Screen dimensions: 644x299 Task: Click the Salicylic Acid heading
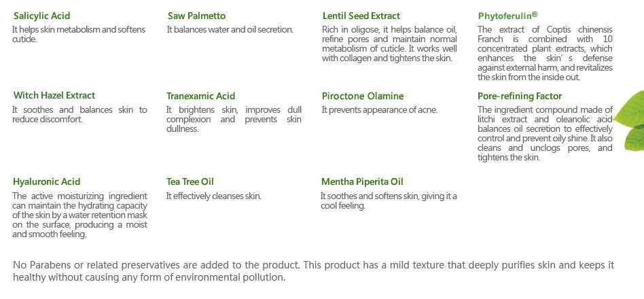(x=41, y=16)
